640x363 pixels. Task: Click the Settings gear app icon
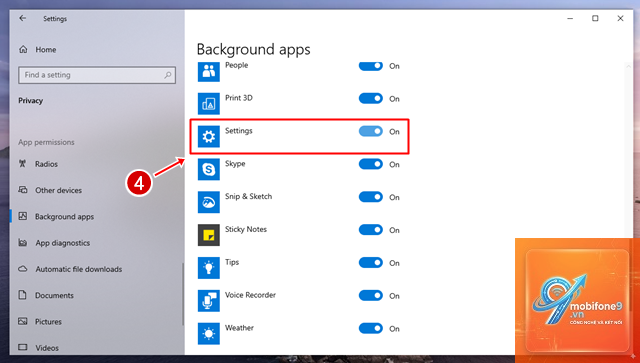click(x=209, y=136)
